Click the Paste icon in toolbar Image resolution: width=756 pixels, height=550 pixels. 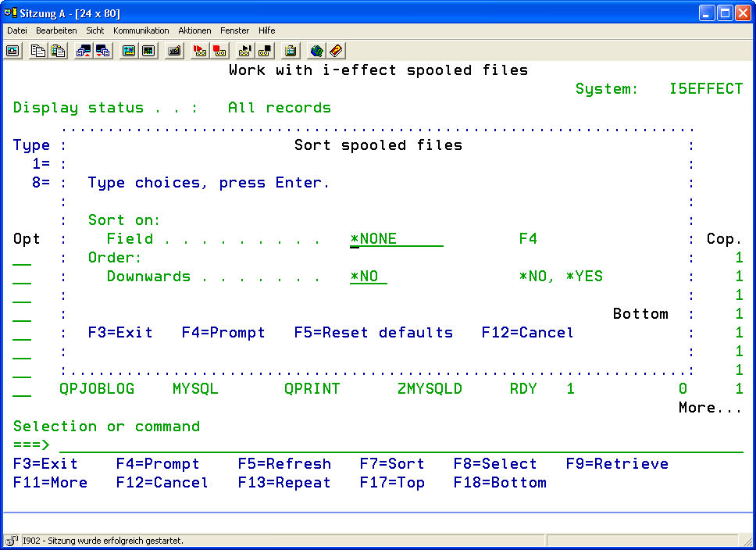[x=58, y=51]
